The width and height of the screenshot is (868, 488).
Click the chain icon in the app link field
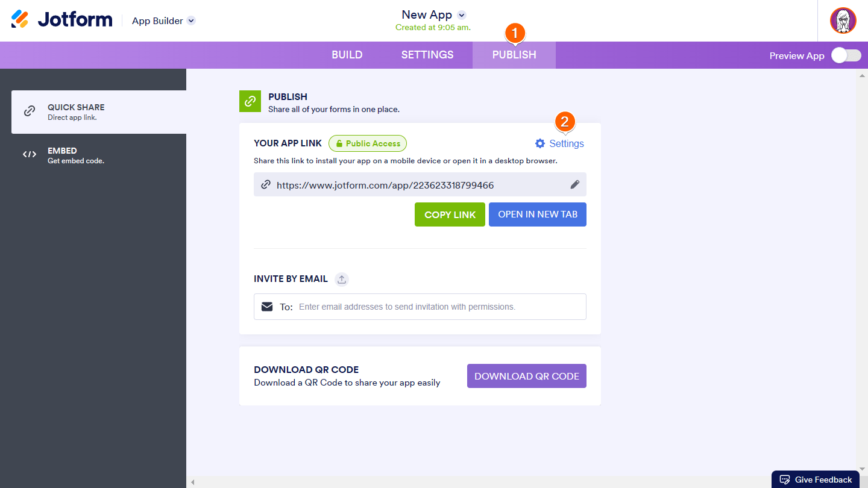[x=265, y=185]
